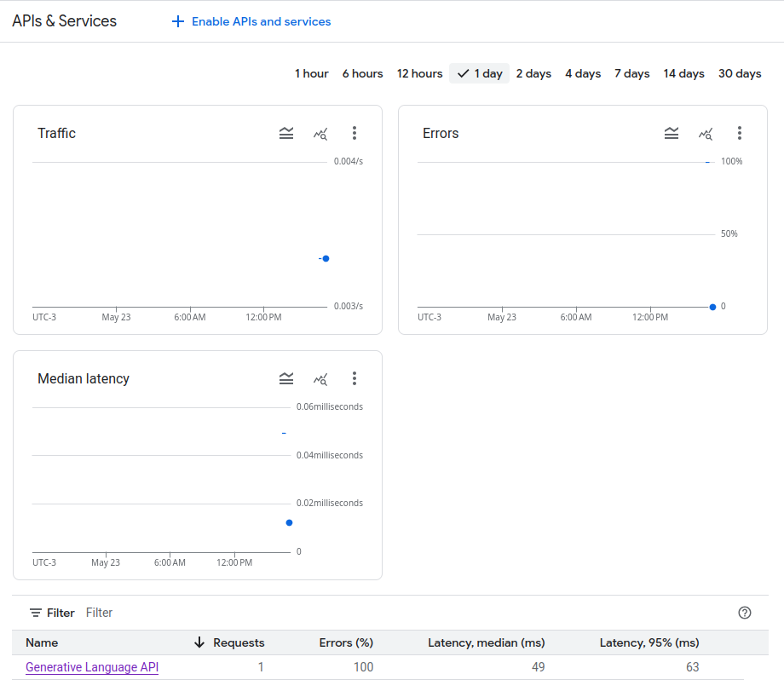Select the 4 days time range
The width and height of the screenshot is (784, 697).
tap(583, 73)
